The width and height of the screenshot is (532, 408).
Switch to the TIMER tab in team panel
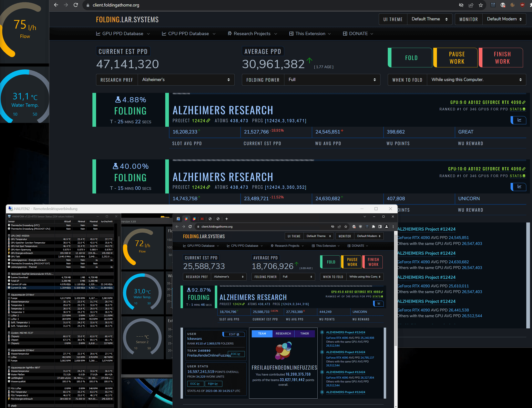pyautogui.click(x=304, y=334)
